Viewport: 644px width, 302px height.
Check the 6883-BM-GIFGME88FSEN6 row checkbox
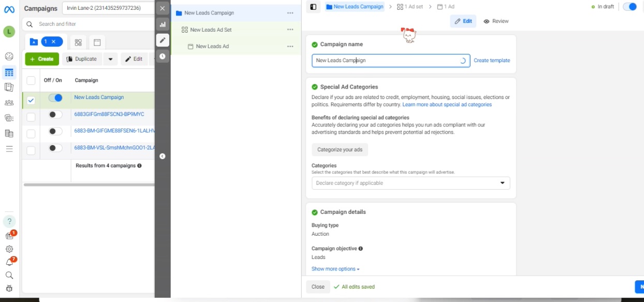click(31, 134)
